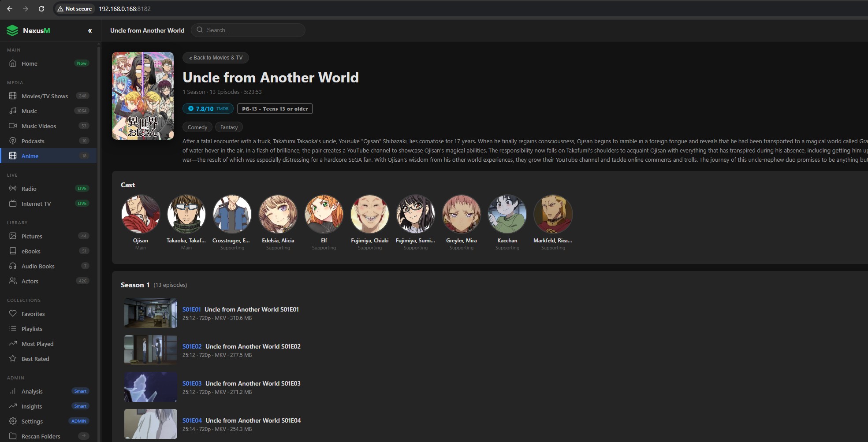Select the Movies/TV Shows menu item

(x=44, y=96)
